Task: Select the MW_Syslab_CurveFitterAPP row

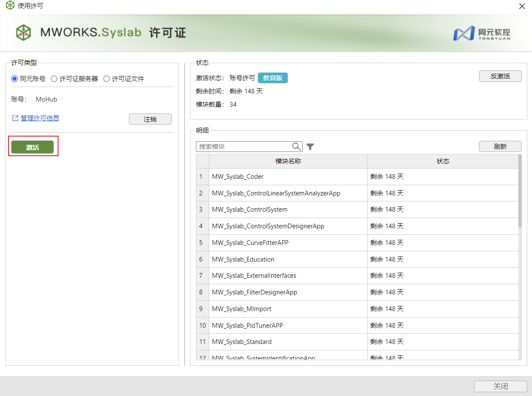Action: click(x=357, y=243)
